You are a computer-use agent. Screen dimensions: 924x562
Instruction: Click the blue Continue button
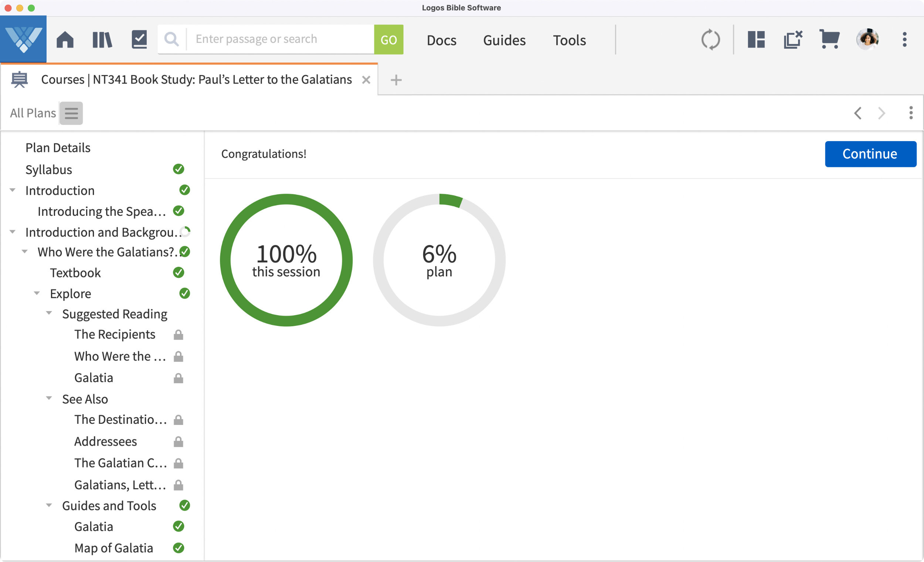point(870,154)
